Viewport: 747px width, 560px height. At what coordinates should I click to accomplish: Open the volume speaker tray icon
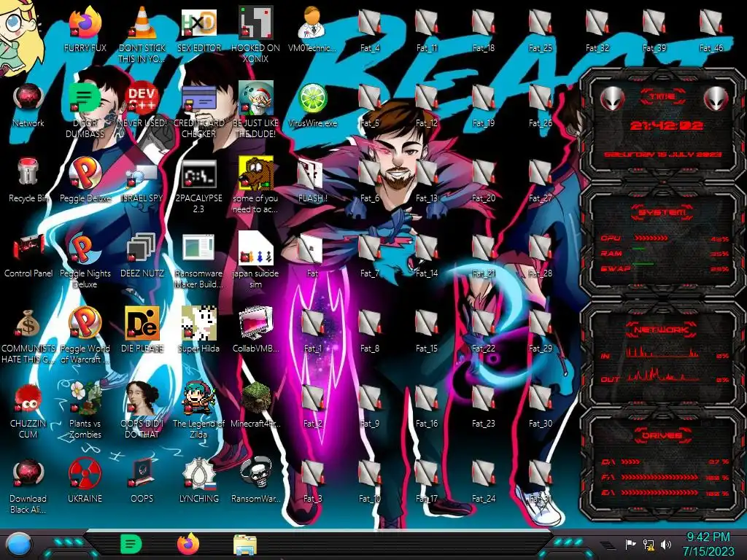click(665, 545)
